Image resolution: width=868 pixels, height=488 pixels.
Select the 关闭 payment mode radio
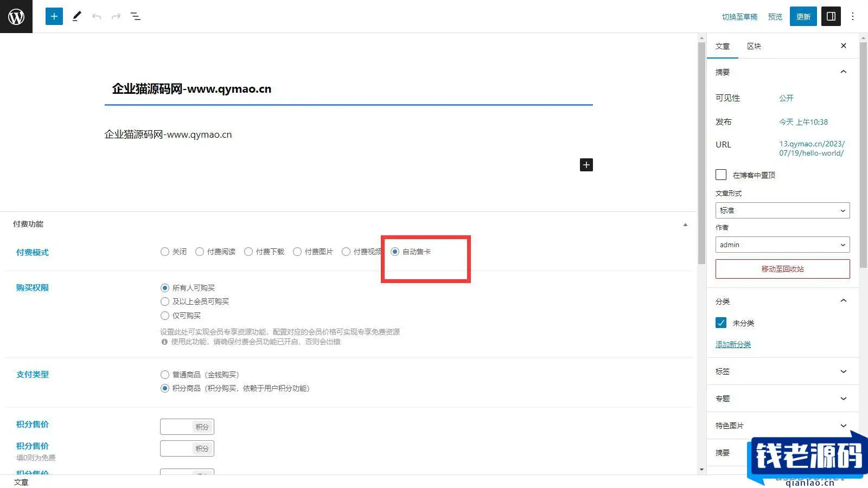tap(165, 252)
